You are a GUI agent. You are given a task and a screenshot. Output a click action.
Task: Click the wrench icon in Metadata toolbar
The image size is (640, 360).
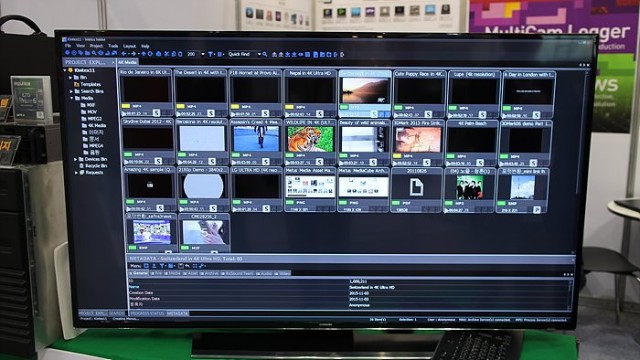click(201, 266)
